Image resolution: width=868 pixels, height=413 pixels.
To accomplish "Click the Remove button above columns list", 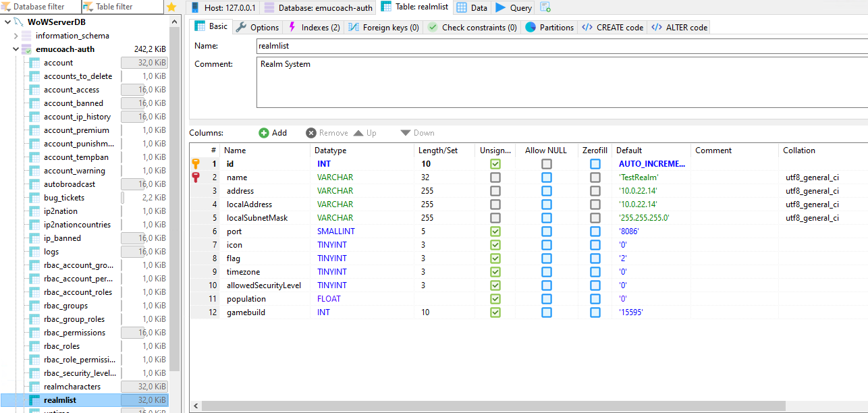I will (324, 132).
